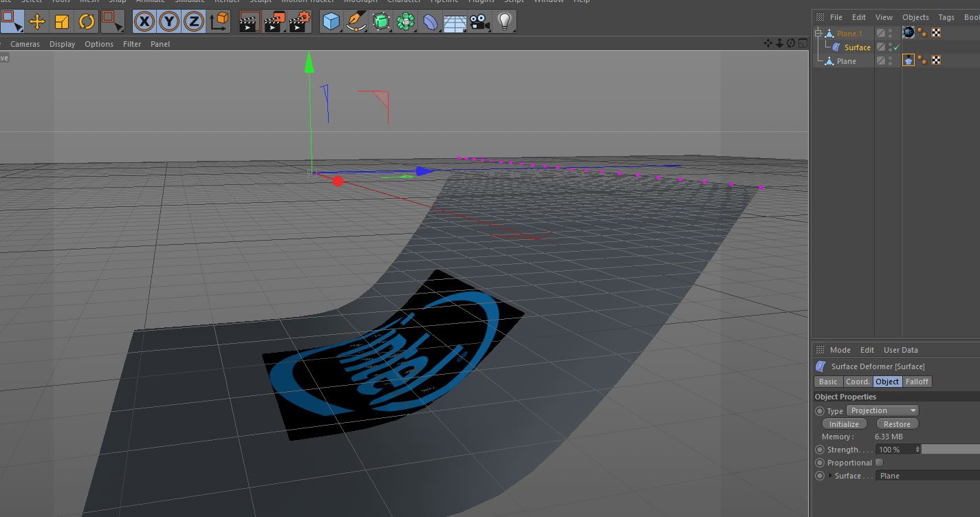Open the recent tools selection icon
This screenshot has width=980, height=517.
click(112, 21)
